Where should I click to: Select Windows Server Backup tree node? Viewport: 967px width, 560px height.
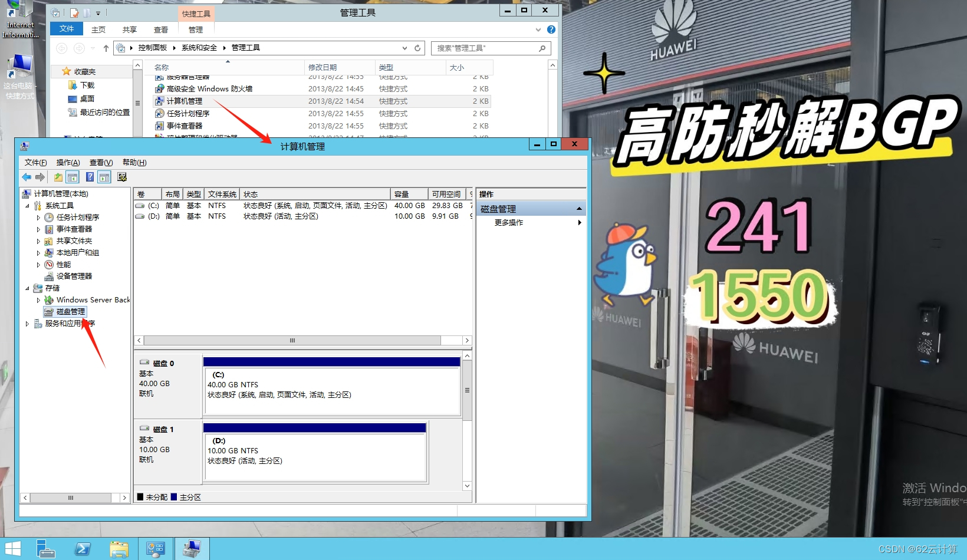coord(93,300)
